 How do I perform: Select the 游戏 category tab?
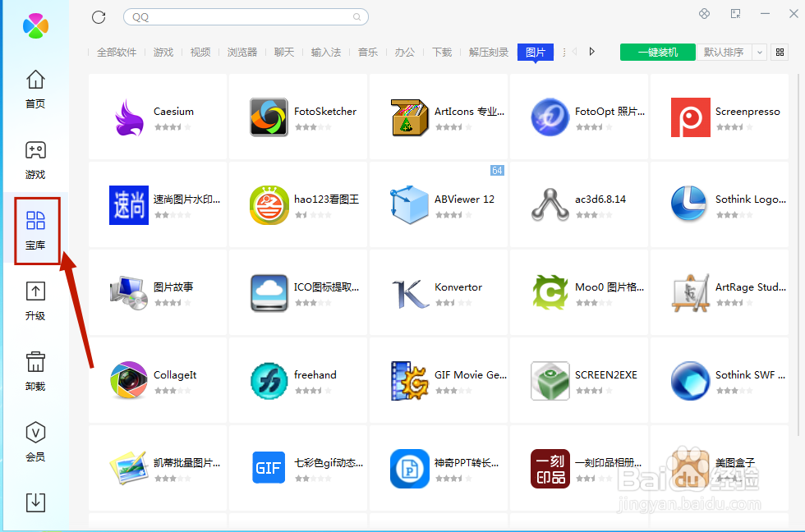tap(163, 53)
